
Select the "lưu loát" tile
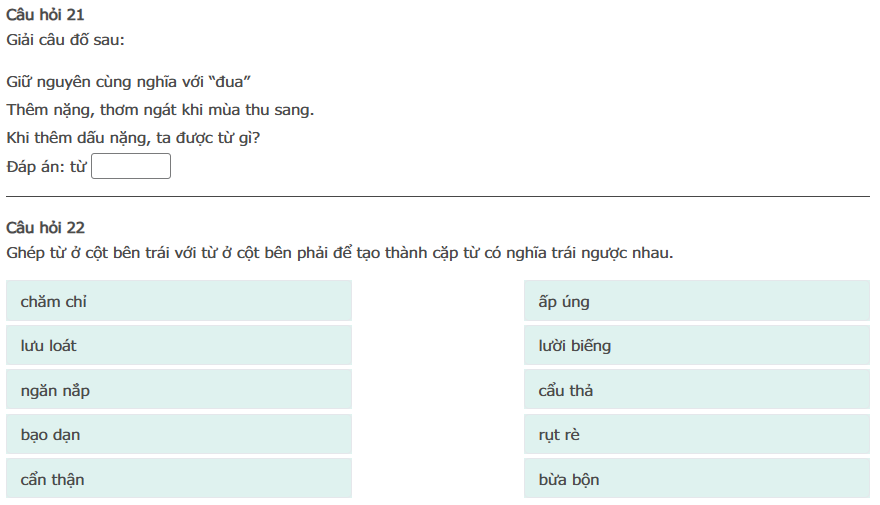(x=179, y=345)
